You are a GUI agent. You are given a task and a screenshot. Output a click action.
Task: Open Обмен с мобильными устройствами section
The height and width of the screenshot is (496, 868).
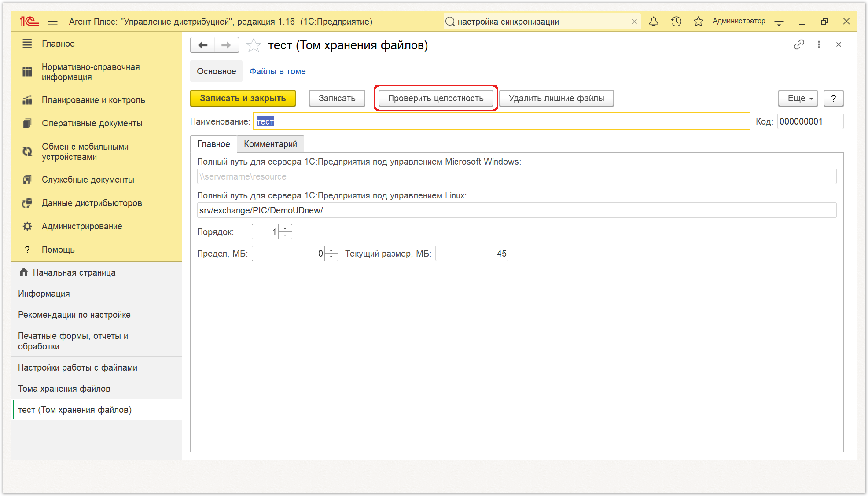pos(97,151)
